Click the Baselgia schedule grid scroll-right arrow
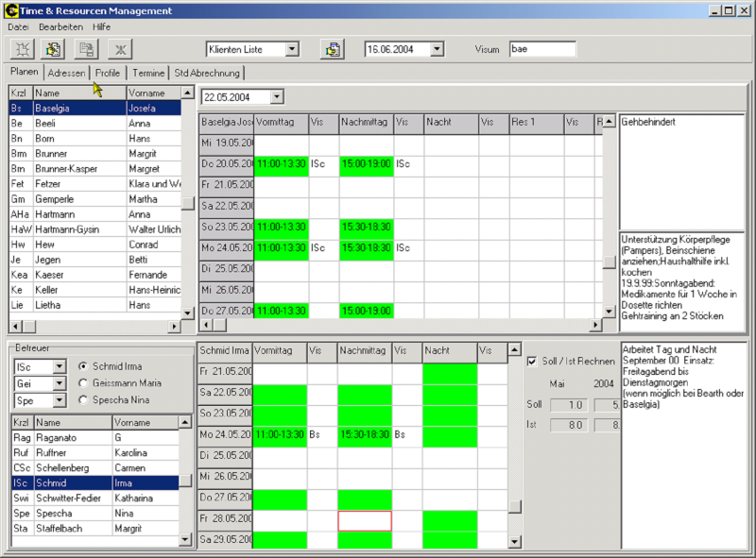The height and width of the screenshot is (558, 756). click(x=596, y=325)
